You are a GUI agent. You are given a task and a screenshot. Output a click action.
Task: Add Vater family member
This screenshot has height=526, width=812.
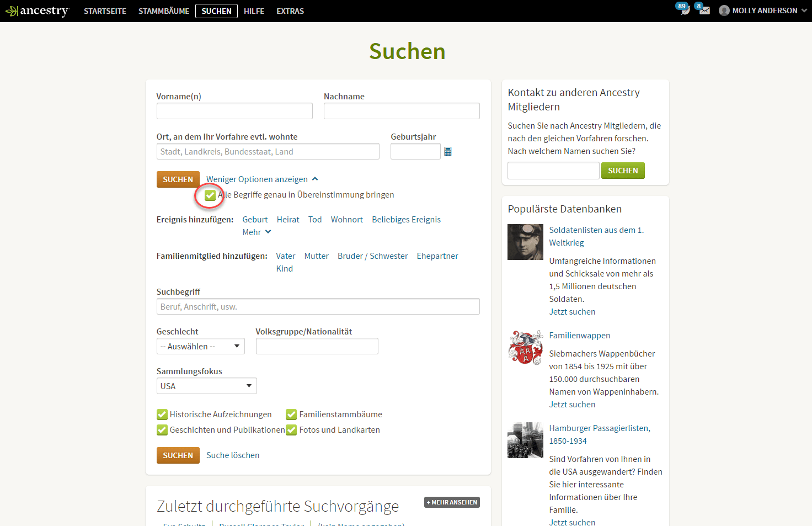pos(286,256)
